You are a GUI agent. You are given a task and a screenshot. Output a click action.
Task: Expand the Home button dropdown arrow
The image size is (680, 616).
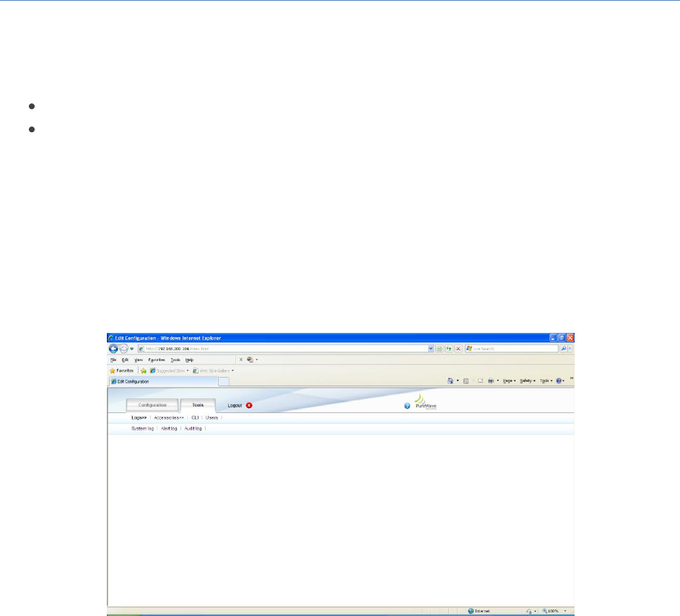[x=458, y=381]
